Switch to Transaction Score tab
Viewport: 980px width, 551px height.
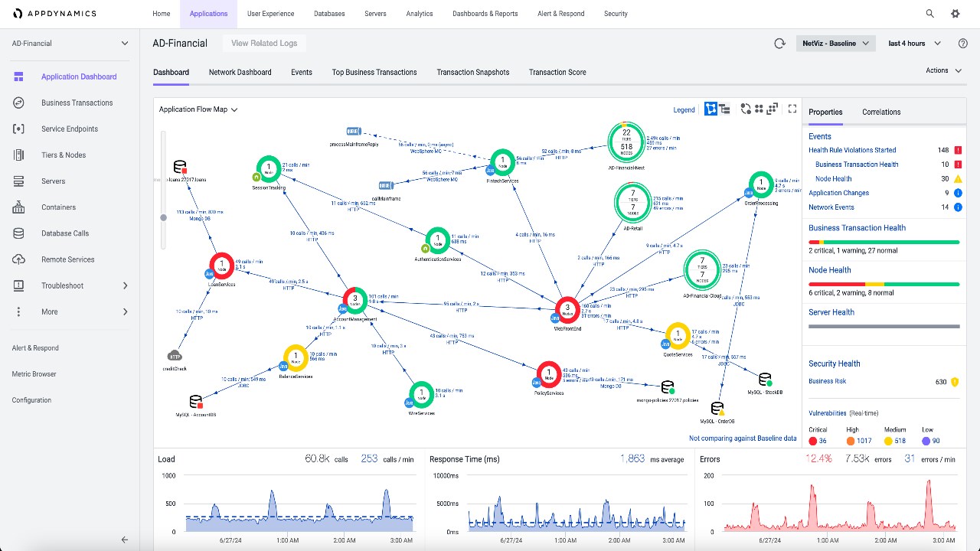(557, 73)
